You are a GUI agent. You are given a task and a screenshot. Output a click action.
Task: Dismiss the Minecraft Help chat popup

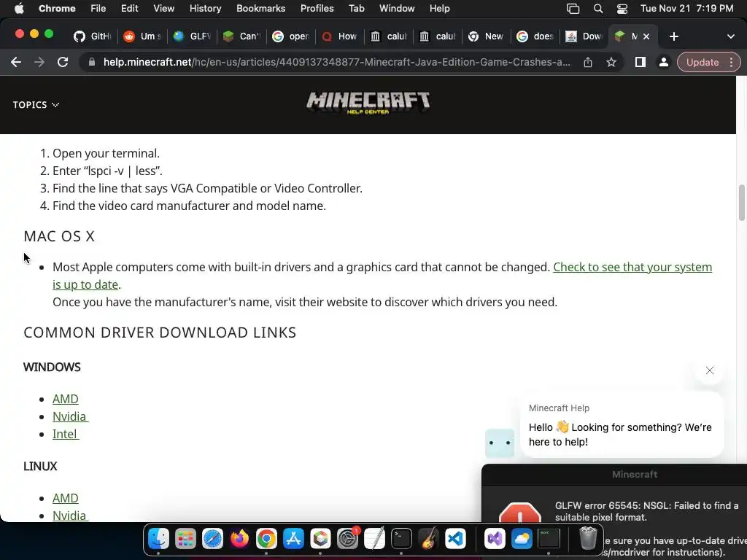point(709,370)
